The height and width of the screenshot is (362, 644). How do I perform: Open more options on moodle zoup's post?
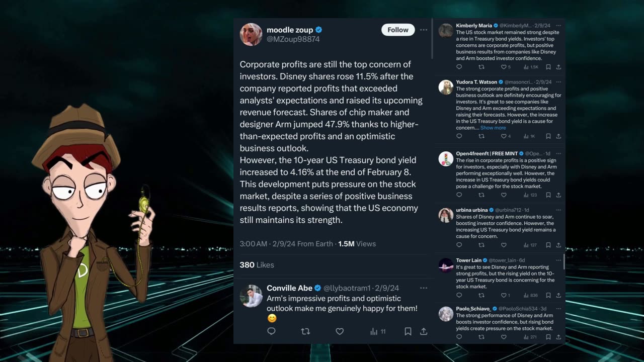(x=424, y=30)
